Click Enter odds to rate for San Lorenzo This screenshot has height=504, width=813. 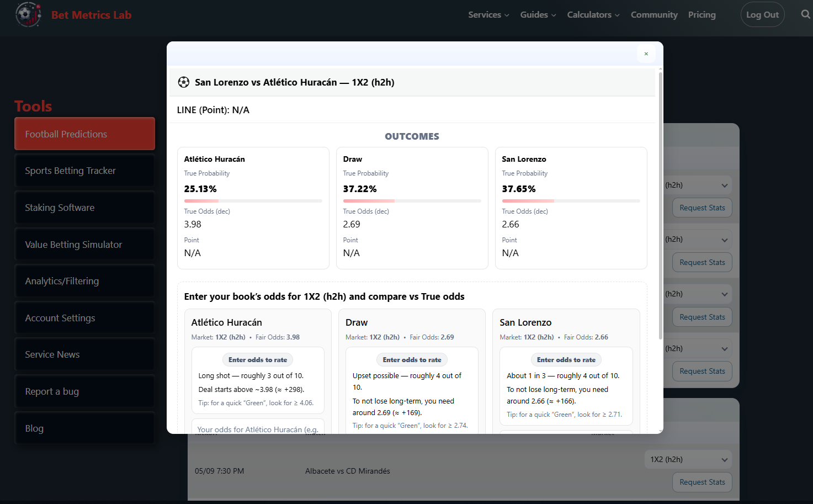pos(566,360)
